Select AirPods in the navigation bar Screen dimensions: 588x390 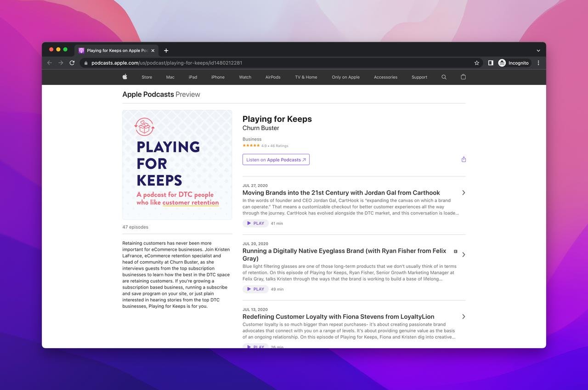pos(272,77)
